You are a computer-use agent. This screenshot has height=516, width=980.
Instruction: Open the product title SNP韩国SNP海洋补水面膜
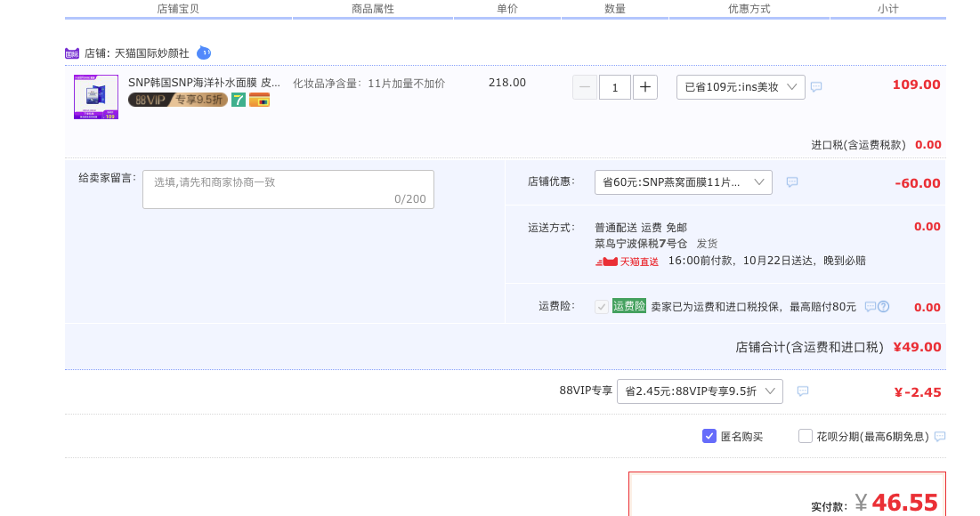pyautogui.click(x=204, y=83)
